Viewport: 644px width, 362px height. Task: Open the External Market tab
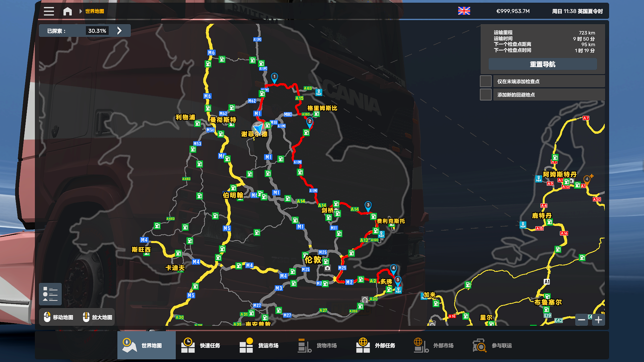pyautogui.click(x=438, y=345)
